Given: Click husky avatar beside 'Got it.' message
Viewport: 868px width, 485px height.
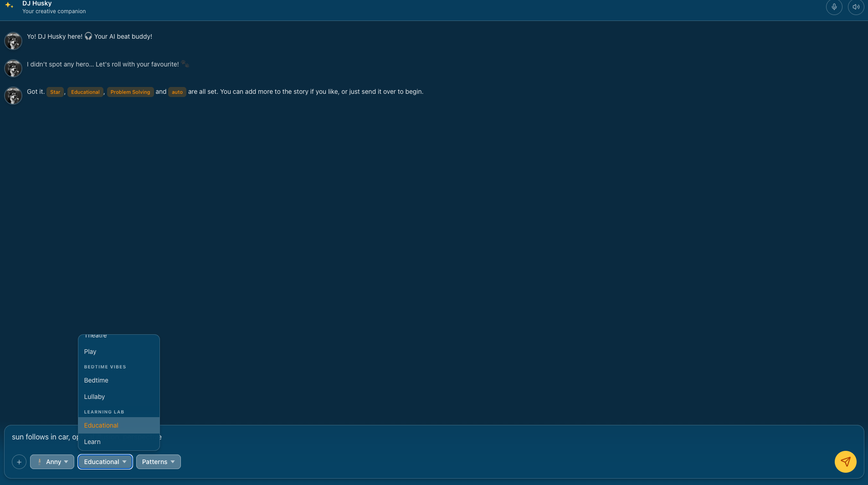Looking at the screenshot, I should click(13, 96).
